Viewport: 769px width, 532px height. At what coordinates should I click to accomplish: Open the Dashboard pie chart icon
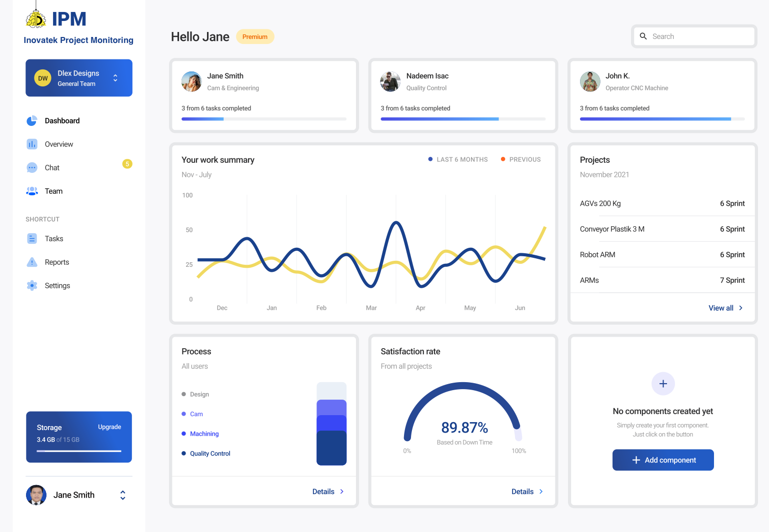click(32, 120)
